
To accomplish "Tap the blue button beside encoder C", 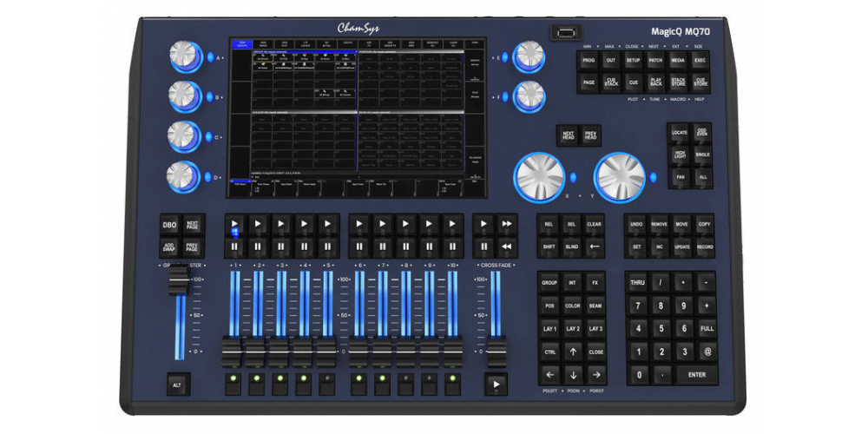I will pos(208,137).
